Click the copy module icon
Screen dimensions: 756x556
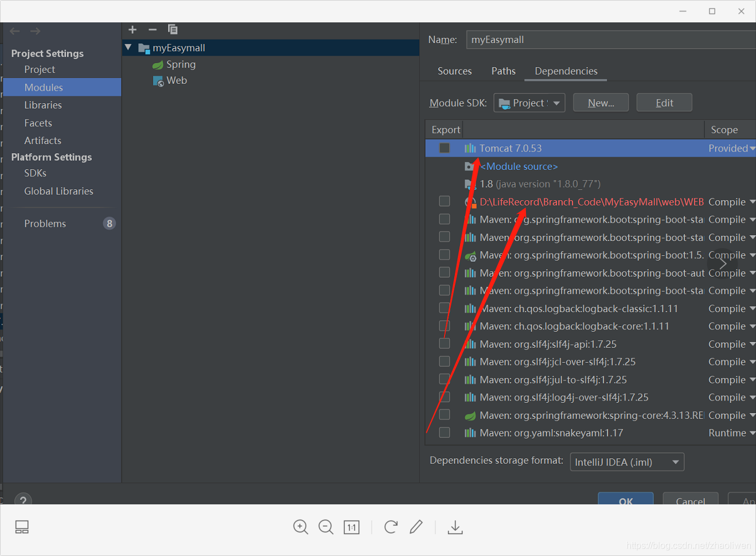coord(173,29)
